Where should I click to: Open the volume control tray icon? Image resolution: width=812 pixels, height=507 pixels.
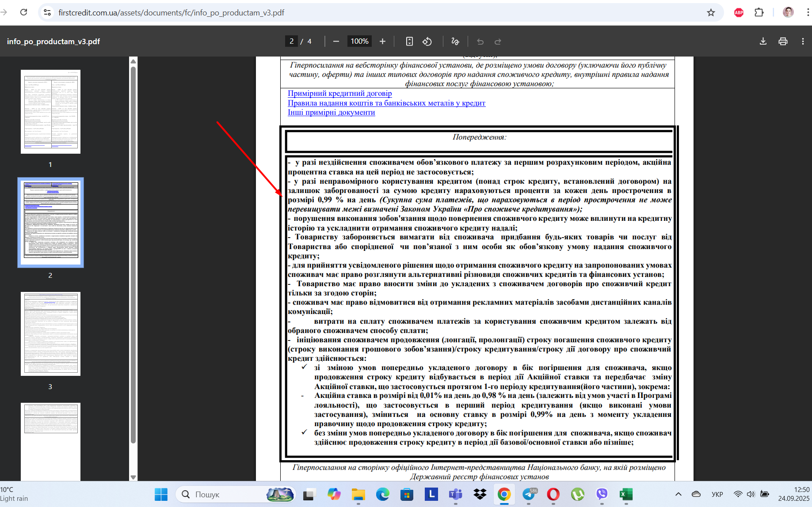point(751,494)
